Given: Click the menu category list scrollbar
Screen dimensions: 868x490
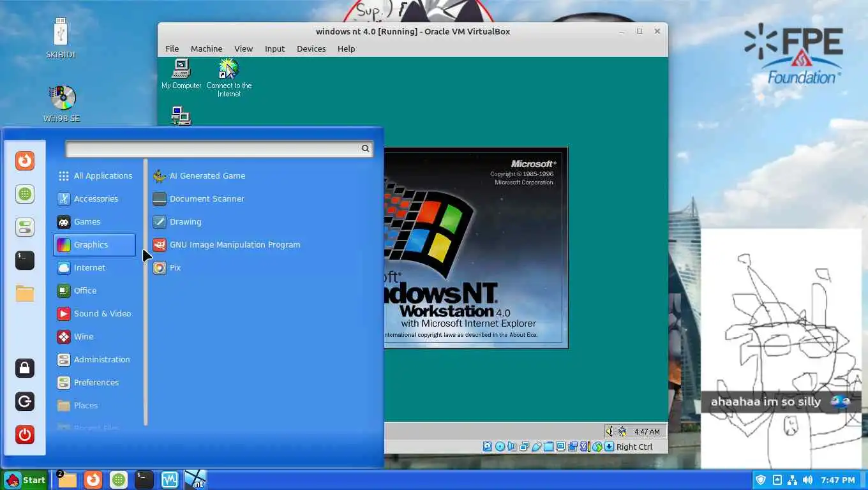Looking at the screenshot, I should [146, 292].
